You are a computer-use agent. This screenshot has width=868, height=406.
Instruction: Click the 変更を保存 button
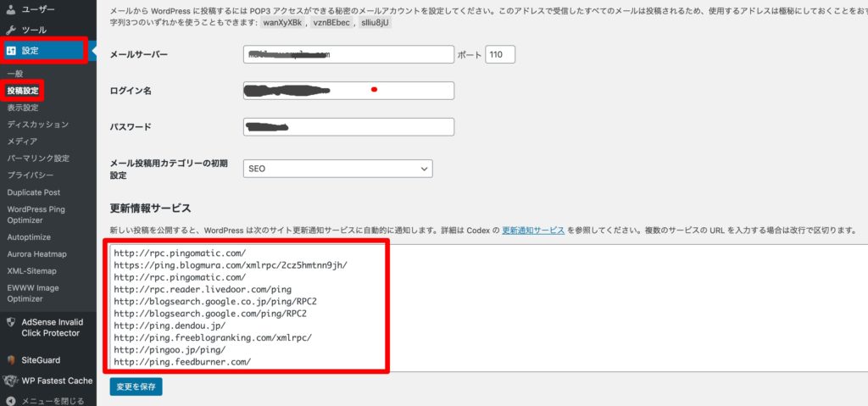136,387
